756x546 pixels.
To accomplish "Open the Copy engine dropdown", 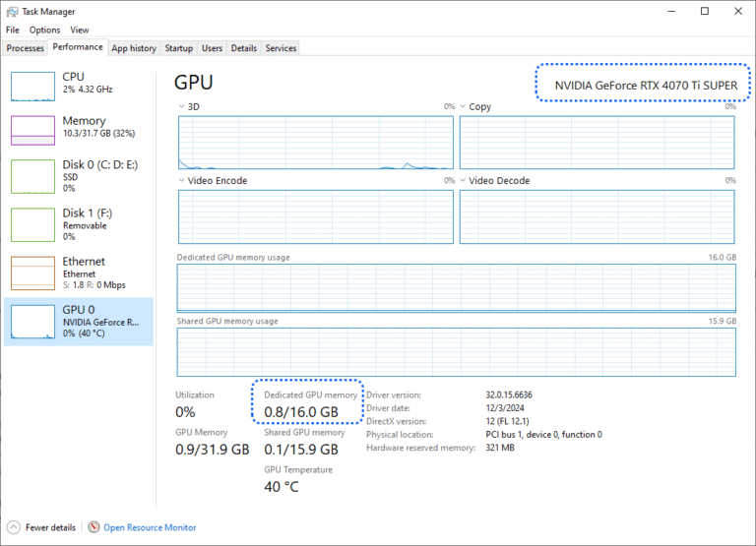I will [463, 106].
